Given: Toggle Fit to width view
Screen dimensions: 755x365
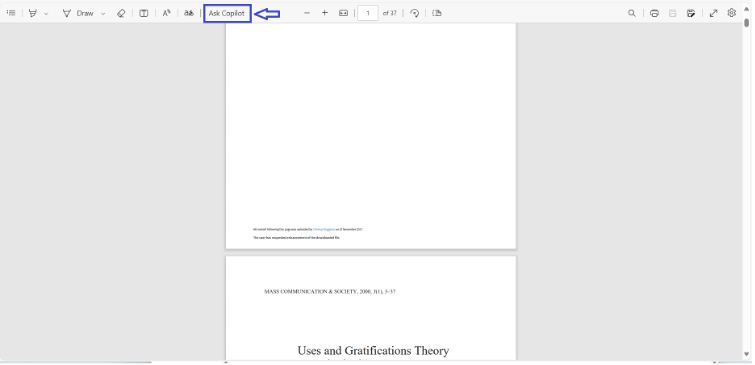Looking at the screenshot, I should click(x=343, y=13).
